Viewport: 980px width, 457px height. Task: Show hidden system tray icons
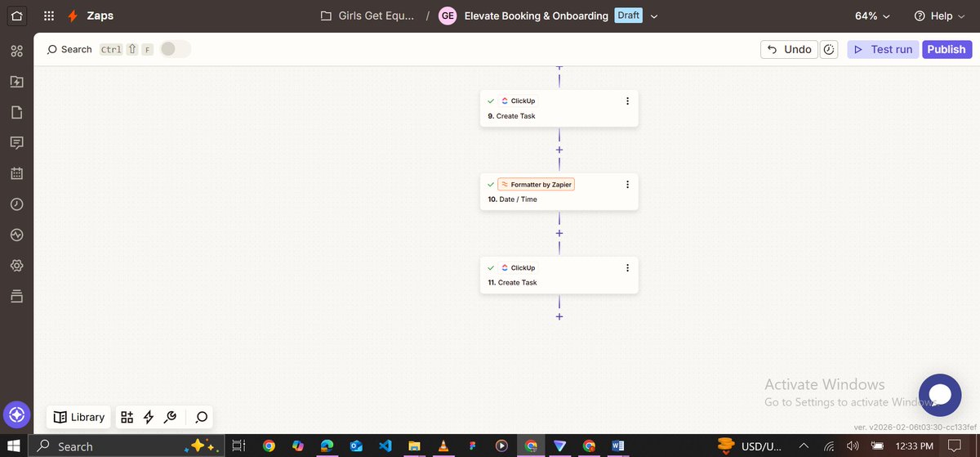[804, 446]
